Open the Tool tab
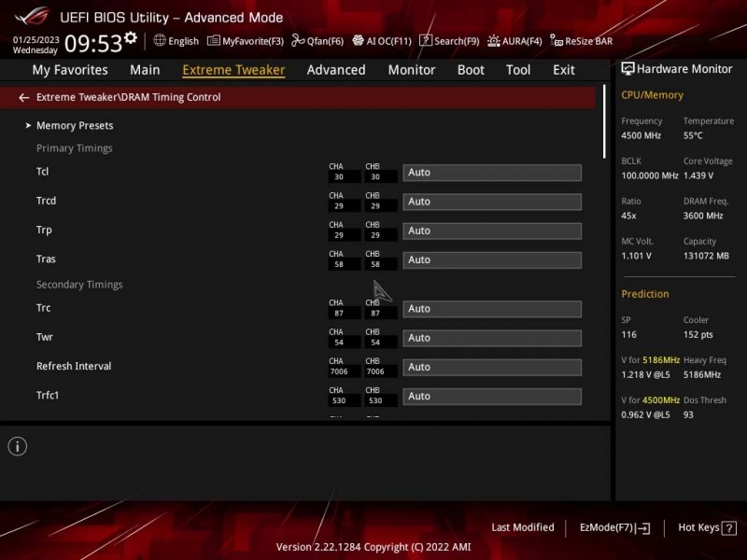Screen dimensions: 747x560 pyautogui.click(x=518, y=70)
